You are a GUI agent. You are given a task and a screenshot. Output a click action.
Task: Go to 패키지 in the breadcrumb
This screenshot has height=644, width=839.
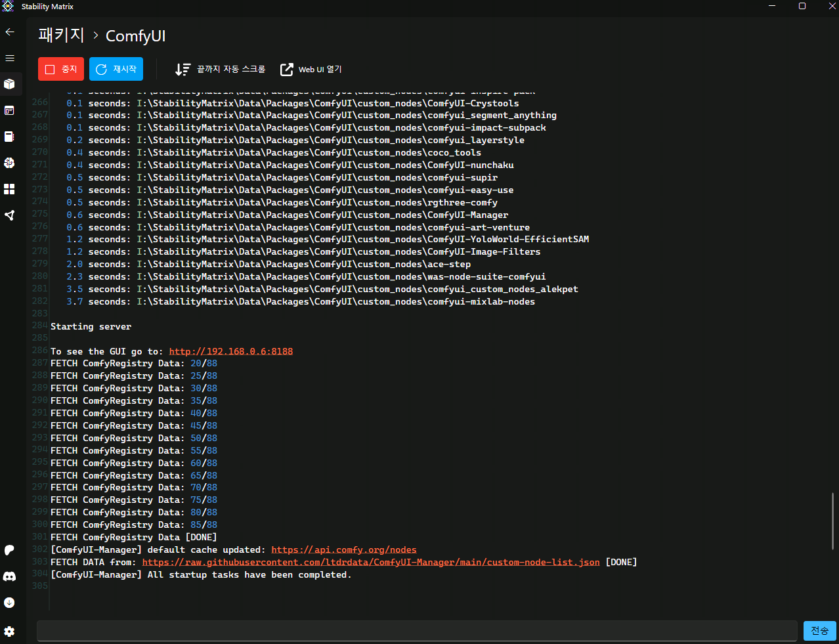pos(61,35)
